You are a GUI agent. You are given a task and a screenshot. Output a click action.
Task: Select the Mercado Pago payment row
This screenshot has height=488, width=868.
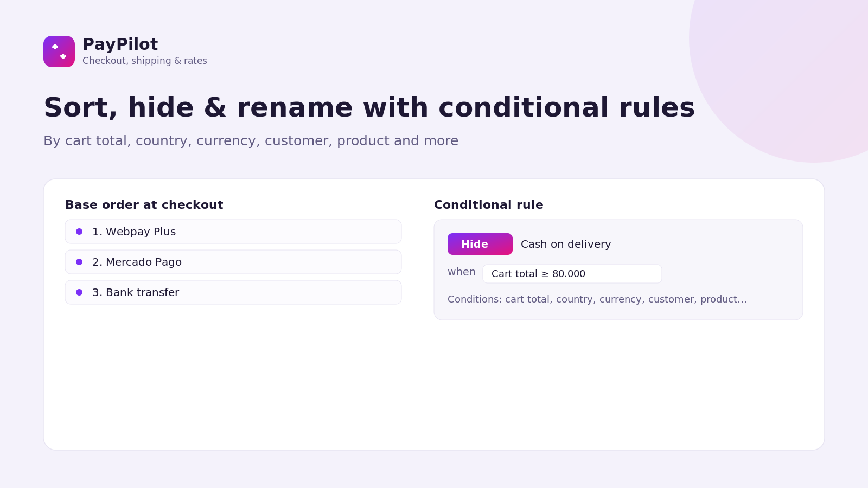[x=233, y=262]
